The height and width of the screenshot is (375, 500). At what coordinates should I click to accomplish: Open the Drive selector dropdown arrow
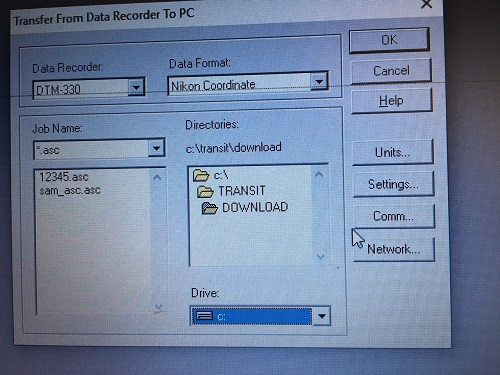click(321, 316)
